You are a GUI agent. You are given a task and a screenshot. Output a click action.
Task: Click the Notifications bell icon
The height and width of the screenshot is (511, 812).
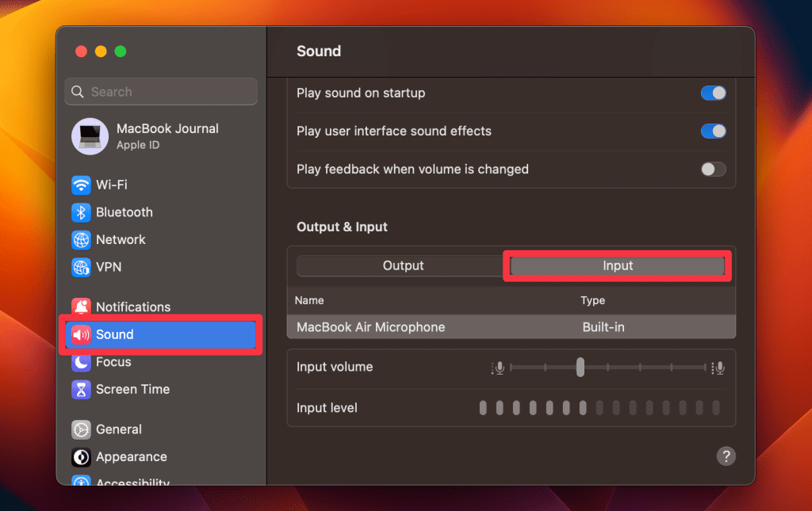point(81,307)
